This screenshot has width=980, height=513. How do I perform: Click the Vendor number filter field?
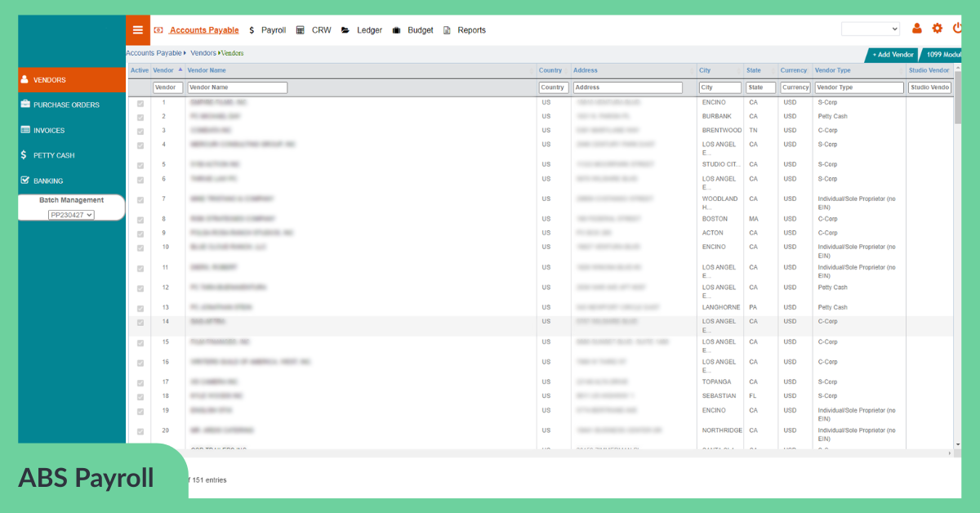click(x=168, y=87)
